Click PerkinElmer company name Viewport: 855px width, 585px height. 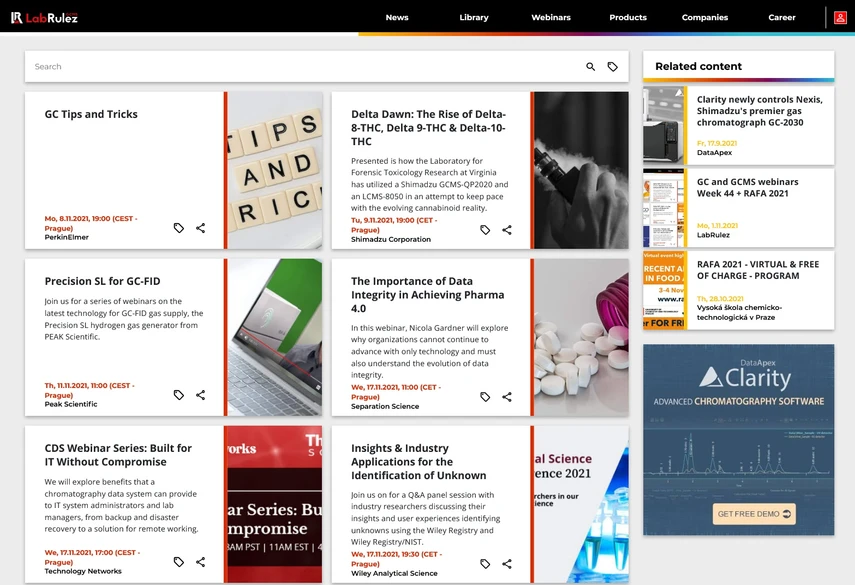(67, 237)
